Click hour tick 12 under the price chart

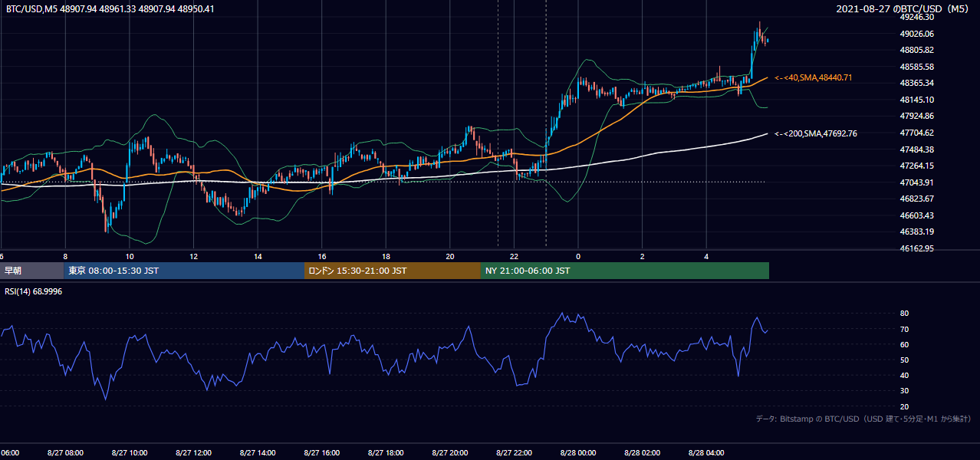(193, 256)
